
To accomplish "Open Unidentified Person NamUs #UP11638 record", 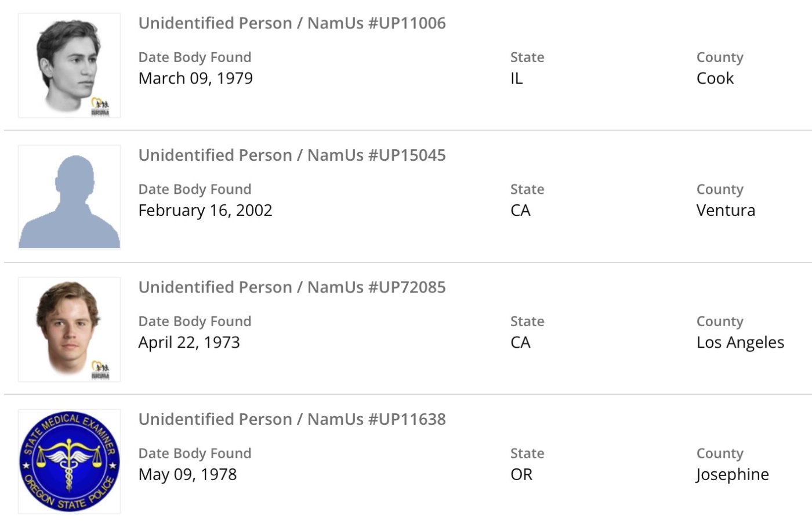I will pyautogui.click(x=292, y=419).
